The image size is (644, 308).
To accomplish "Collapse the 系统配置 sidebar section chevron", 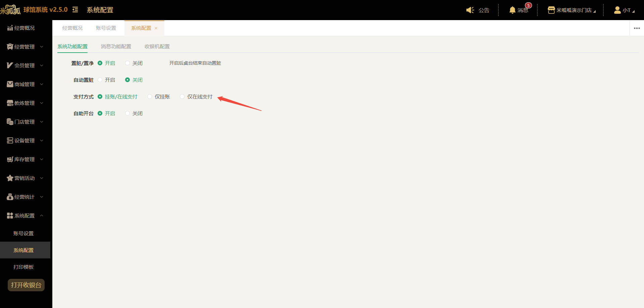I will 42,215.
